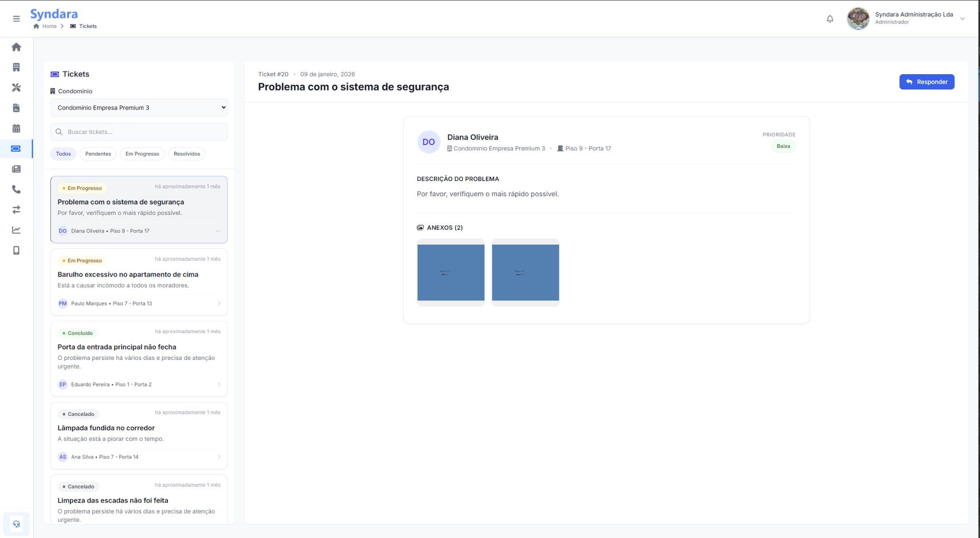Image resolution: width=980 pixels, height=538 pixels.
Task: Expand the Barulho excessivo ticket chevron
Action: click(x=219, y=303)
